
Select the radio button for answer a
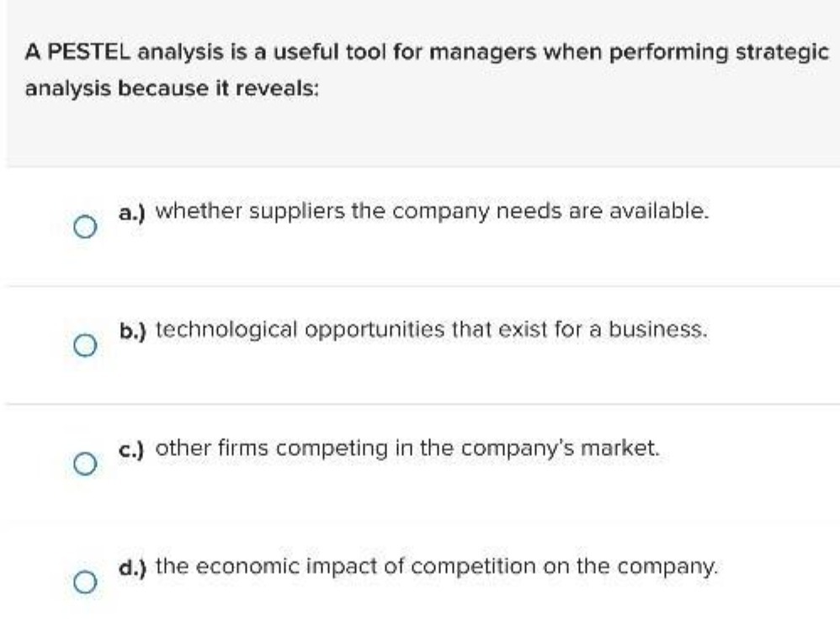click(87, 226)
